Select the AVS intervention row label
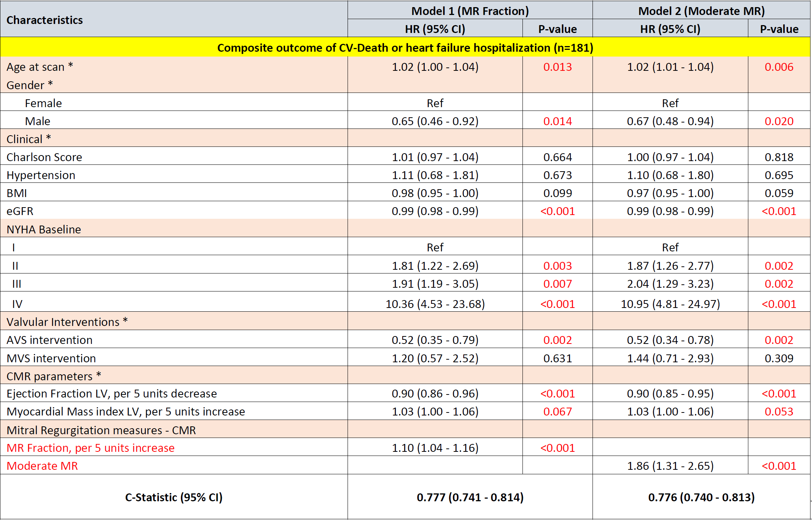The height and width of the screenshot is (520, 812). click(x=49, y=340)
